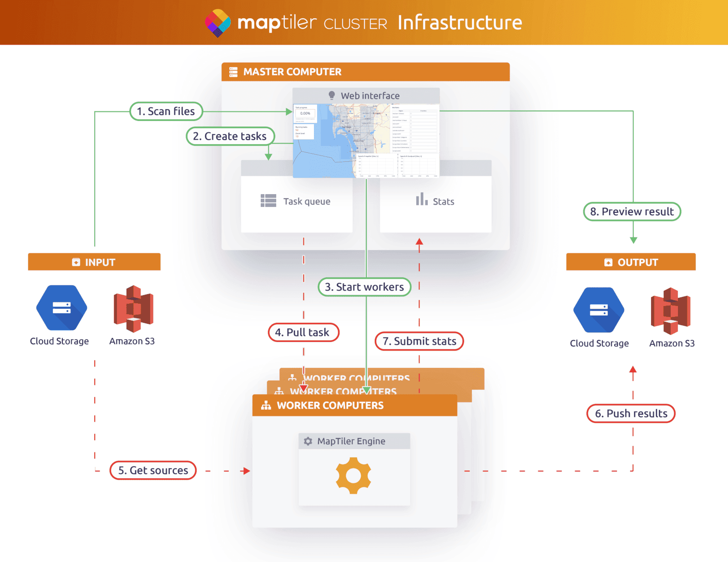The width and height of the screenshot is (728, 562).
Task: Click the 'Web interface' title text
Action: pos(370,96)
